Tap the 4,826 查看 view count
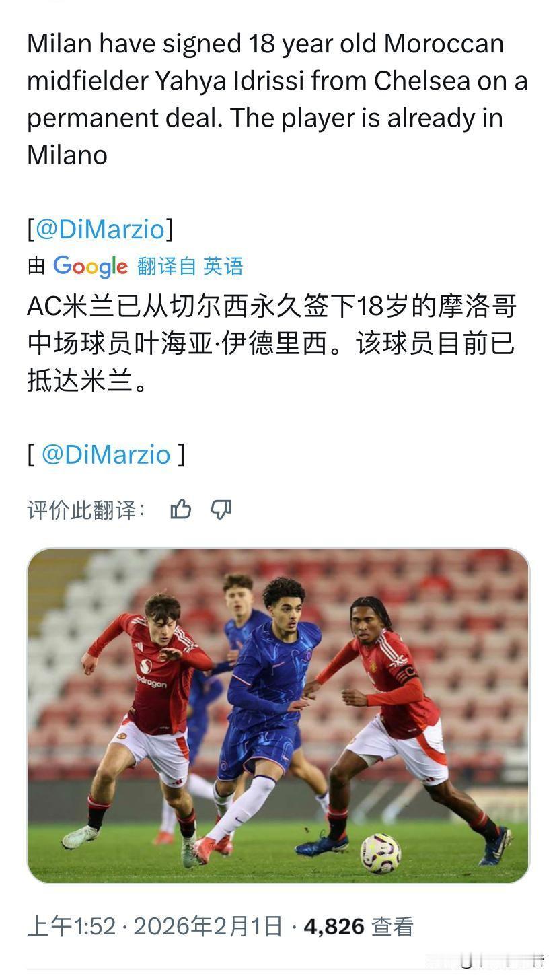 [x=359, y=927]
